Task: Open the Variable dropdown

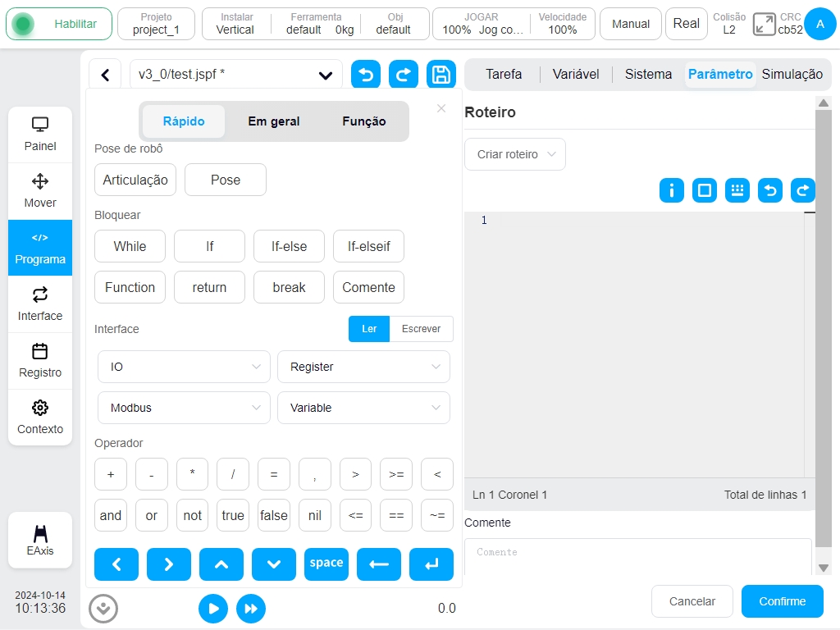Action: click(x=363, y=409)
